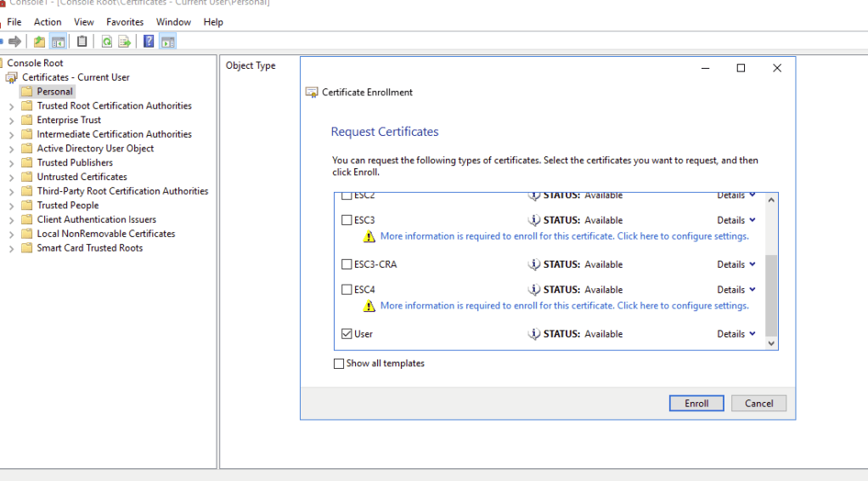
Task: Uncheck the User certificate template checkbox
Action: tap(347, 334)
